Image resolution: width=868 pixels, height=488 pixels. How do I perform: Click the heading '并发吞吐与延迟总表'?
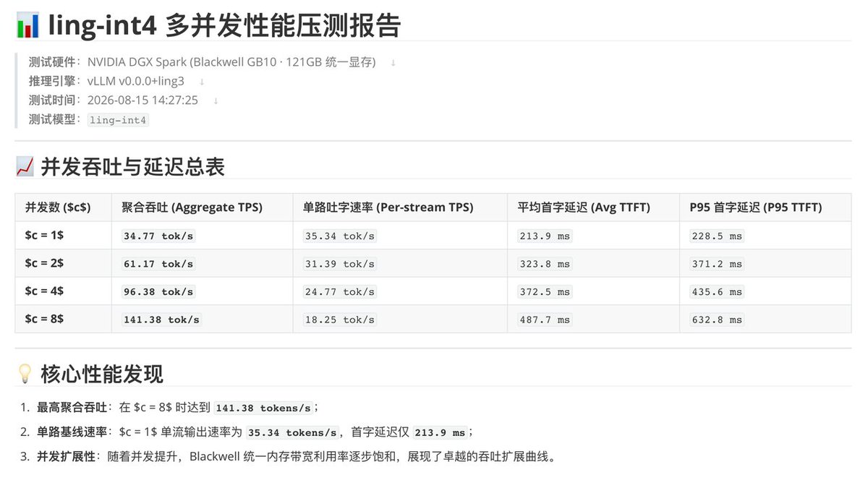pos(133,167)
